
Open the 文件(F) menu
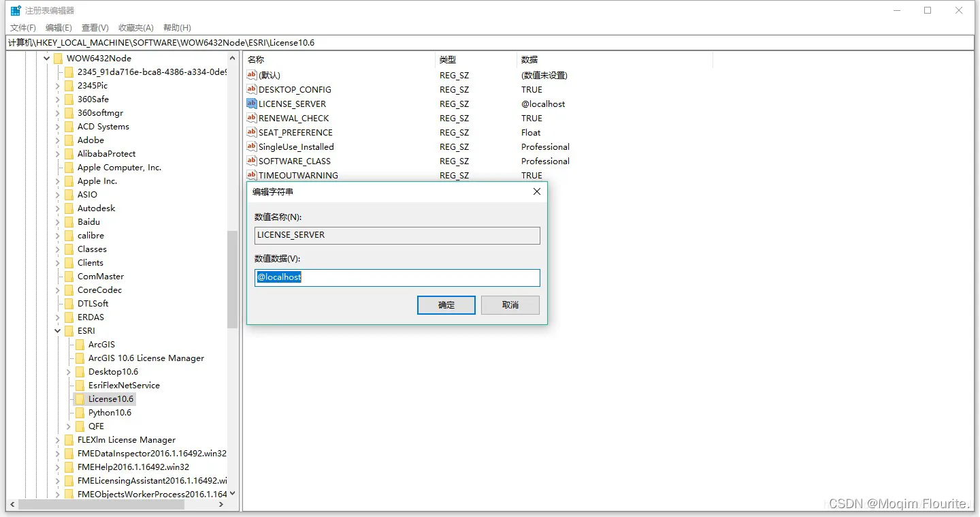coord(23,28)
